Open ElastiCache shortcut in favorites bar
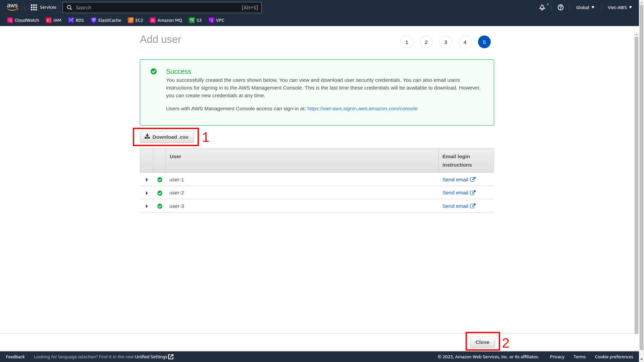The height and width of the screenshot is (362, 644). tap(106, 20)
